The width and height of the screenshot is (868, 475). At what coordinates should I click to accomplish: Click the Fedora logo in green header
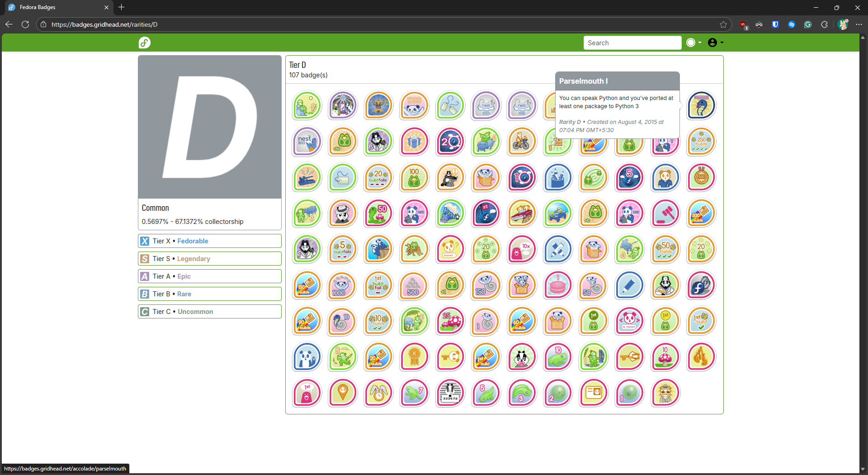(x=144, y=43)
